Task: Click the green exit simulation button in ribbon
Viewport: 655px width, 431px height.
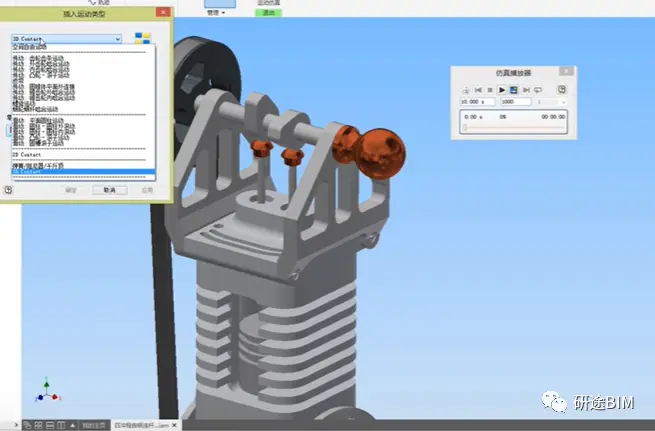Action: (x=268, y=13)
